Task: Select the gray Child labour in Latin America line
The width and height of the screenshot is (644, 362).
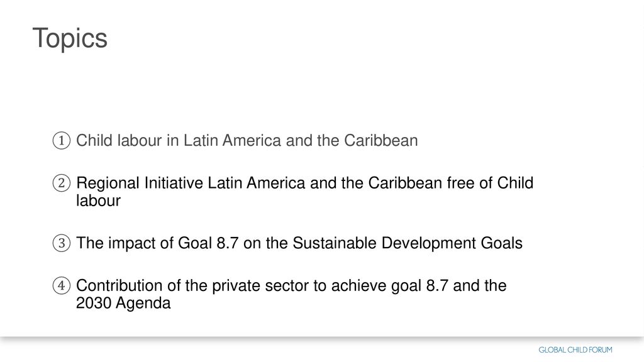Action: point(247,140)
